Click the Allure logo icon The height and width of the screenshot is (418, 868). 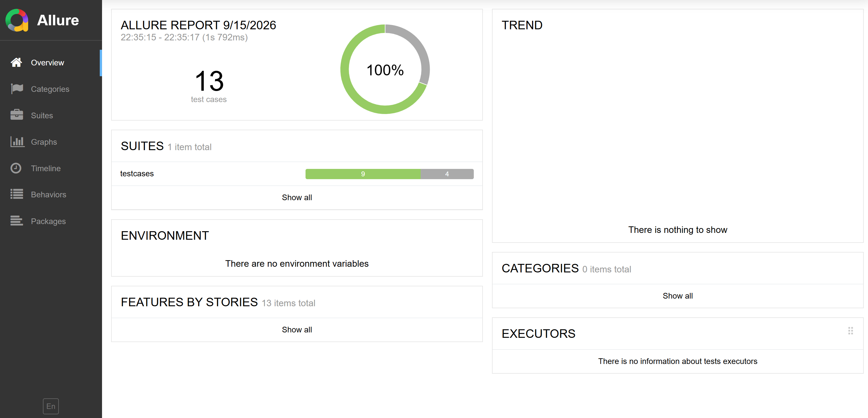pyautogui.click(x=17, y=20)
